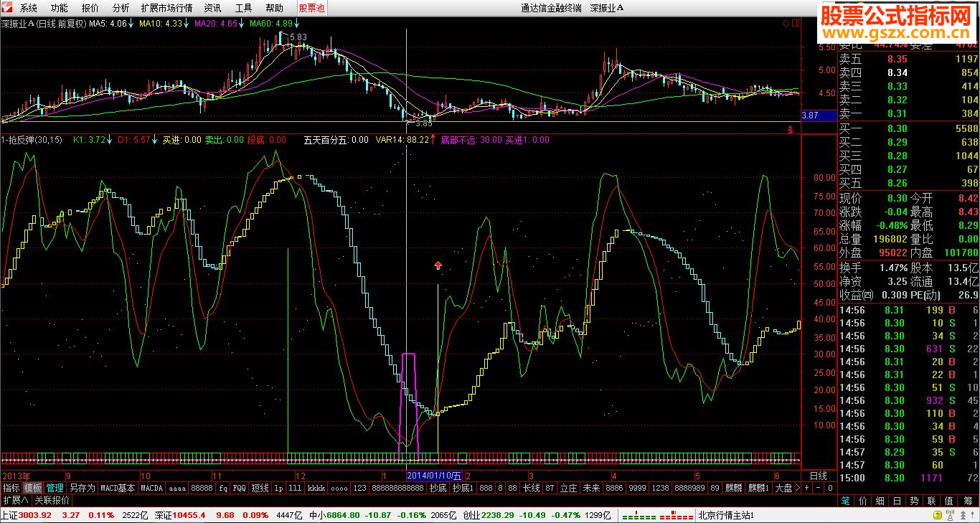Switch to the 筹 chip distribution tab
The height and width of the screenshot is (523, 980).
[x=968, y=500]
